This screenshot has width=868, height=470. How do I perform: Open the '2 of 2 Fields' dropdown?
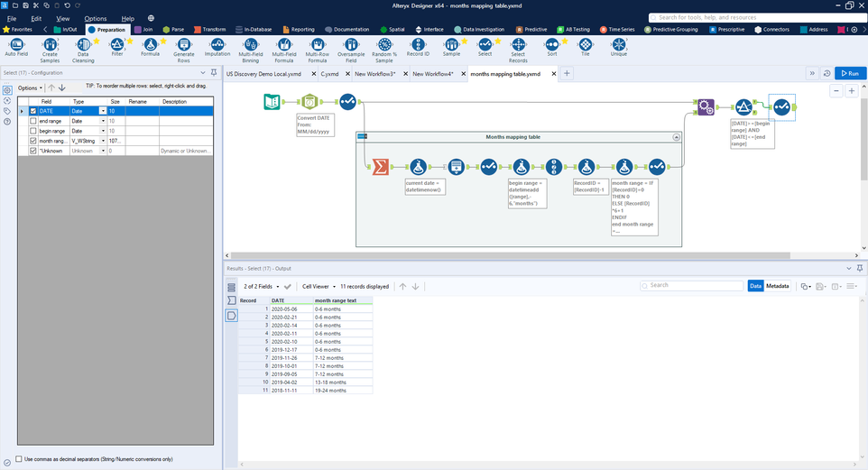tap(263, 286)
